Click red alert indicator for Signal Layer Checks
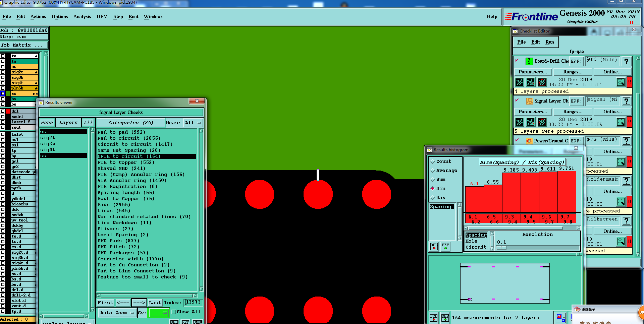 pyautogui.click(x=630, y=122)
